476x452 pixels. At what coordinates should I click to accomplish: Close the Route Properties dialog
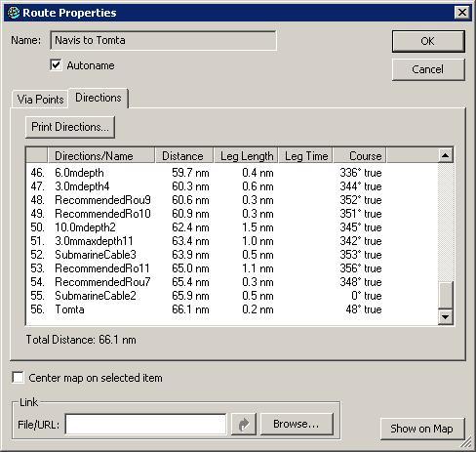(x=462, y=13)
